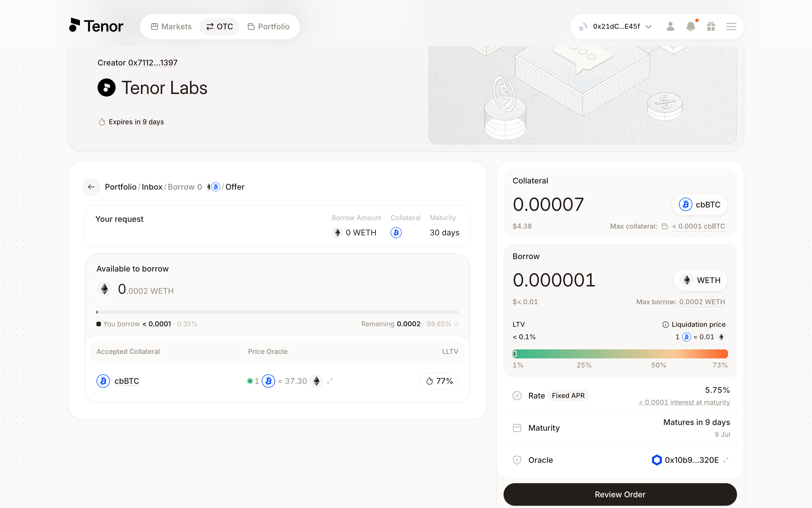Click the WETH icon beside 0 WETH
The width and height of the screenshot is (812, 508).
coord(337,233)
